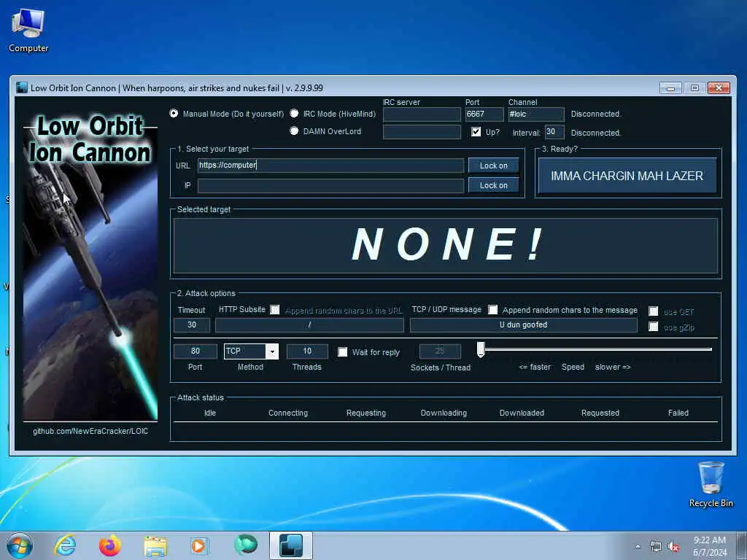Click the NONE! selected target display
Image resolution: width=747 pixels, height=560 pixels.
[446, 245]
